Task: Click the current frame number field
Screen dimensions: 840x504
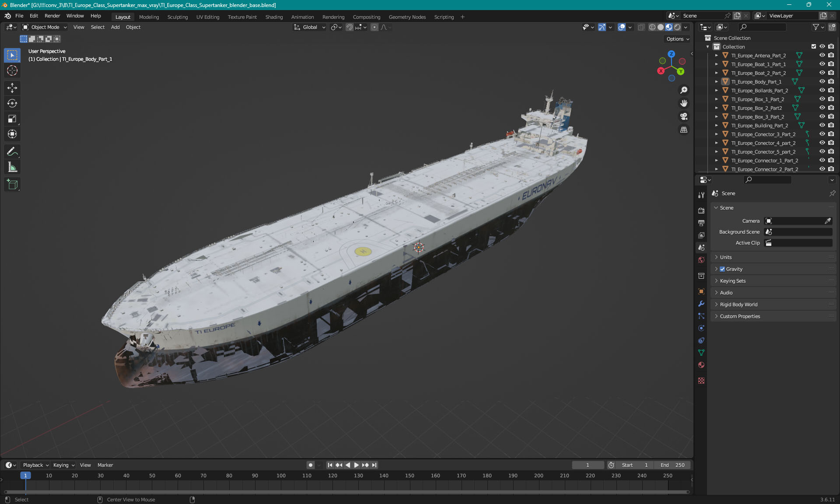Action: click(588, 465)
